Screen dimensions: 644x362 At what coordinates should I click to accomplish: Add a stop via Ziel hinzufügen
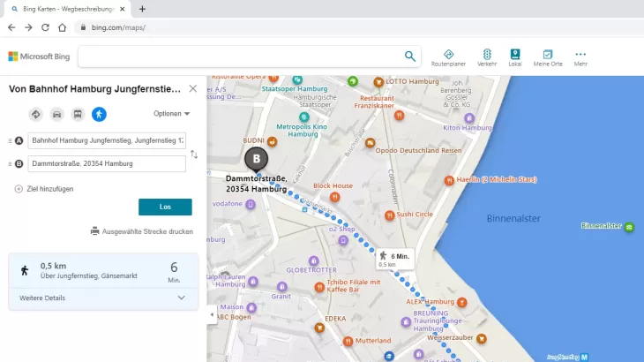[44, 189]
